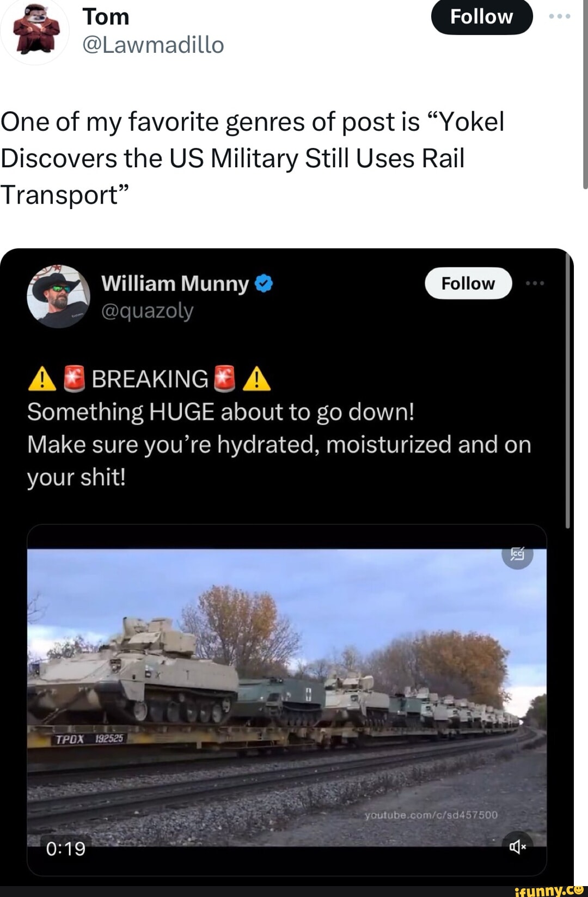Viewport: 588px width, 897px height.
Task: Click the youtube.com/c/sd457500 watermark
Action: click(x=431, y=815)
